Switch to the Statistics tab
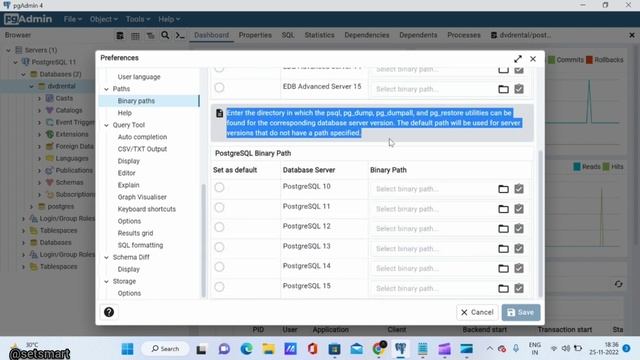The height and width of the screenshot is (360, 640). pyautogui.click(x=319, y=35)
